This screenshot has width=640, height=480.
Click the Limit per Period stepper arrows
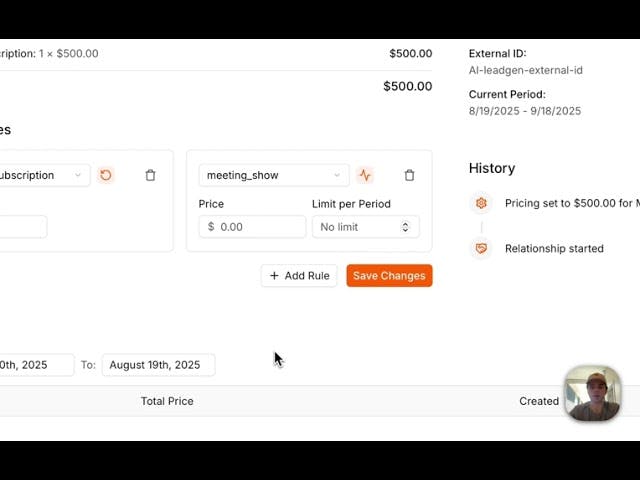click(x=405, y=227)
